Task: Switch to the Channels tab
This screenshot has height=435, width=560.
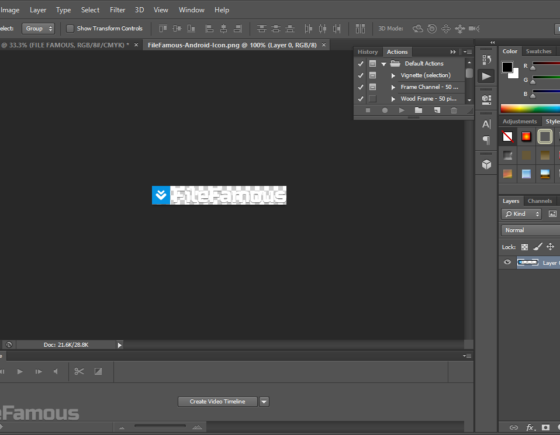Action: click(x=540, y=201)
